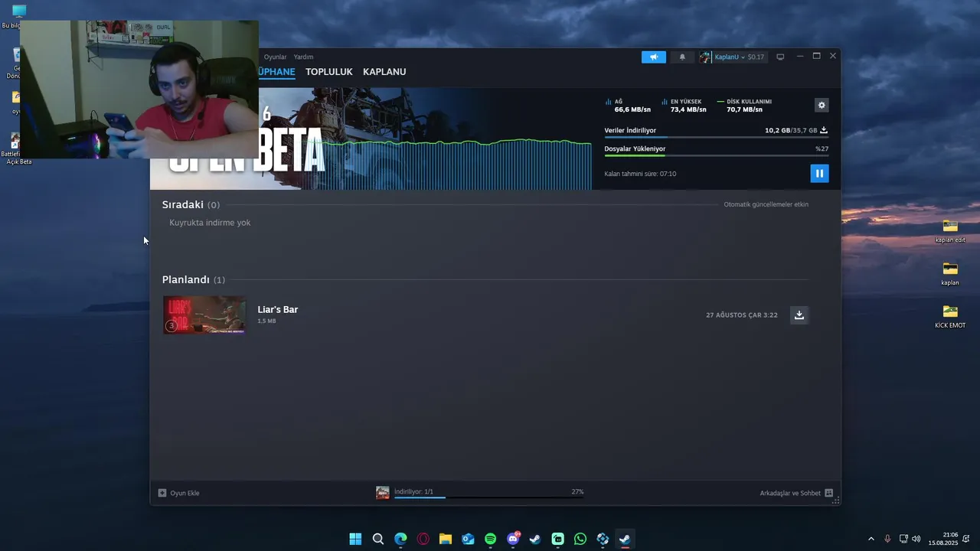This screenshot has height=551, width=980.
Task: Open the kaplan desktop folder
Action: click(950, 273)
